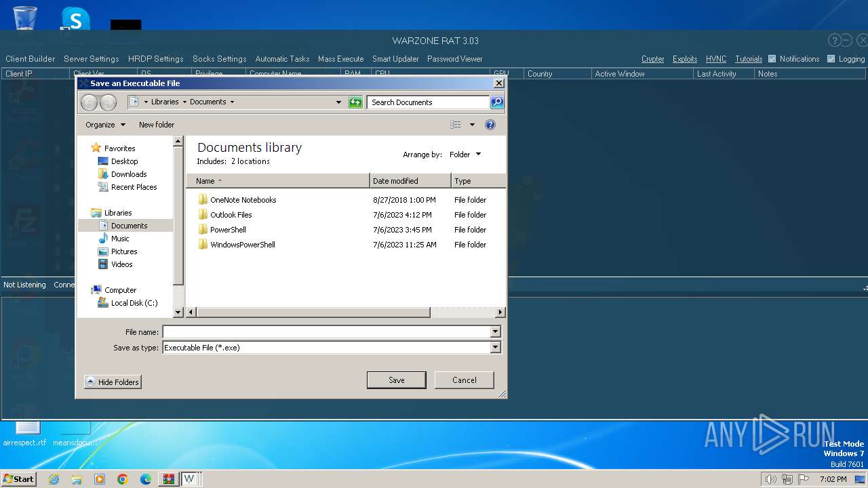Open the Smart Updater menu

click(x=395, y=59)
